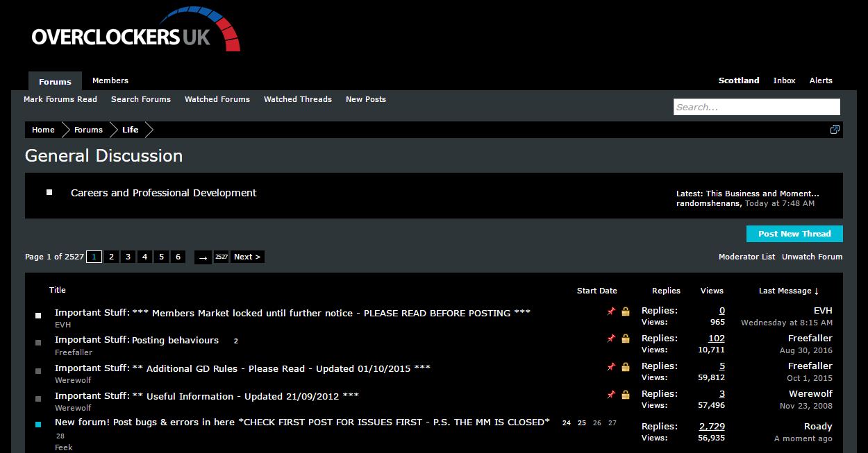This screenshot has width=868, height=453.
Task: Click the pin icon next to Additional GD Rules
Action: coord(611,367)
